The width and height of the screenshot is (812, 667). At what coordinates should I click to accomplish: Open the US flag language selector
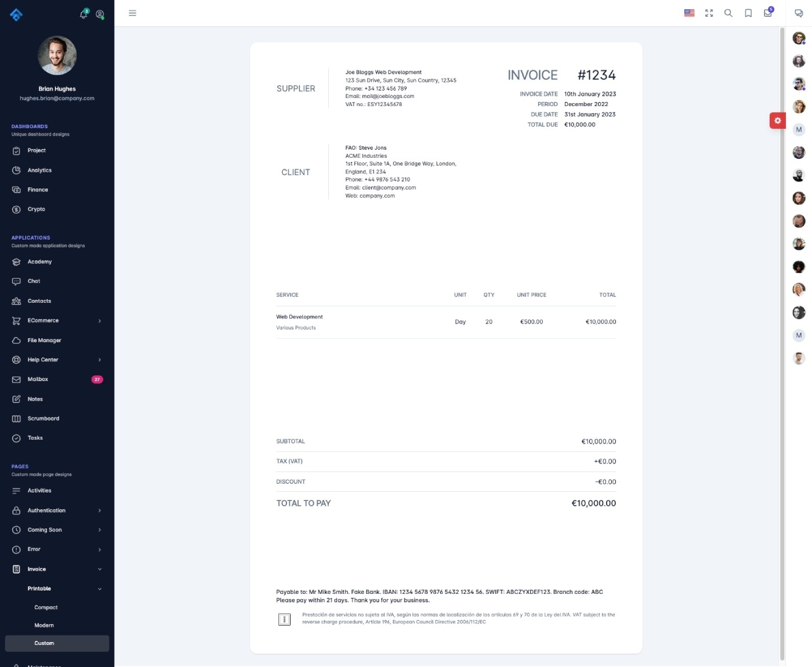pyautogui.click(x=688, y=13)
